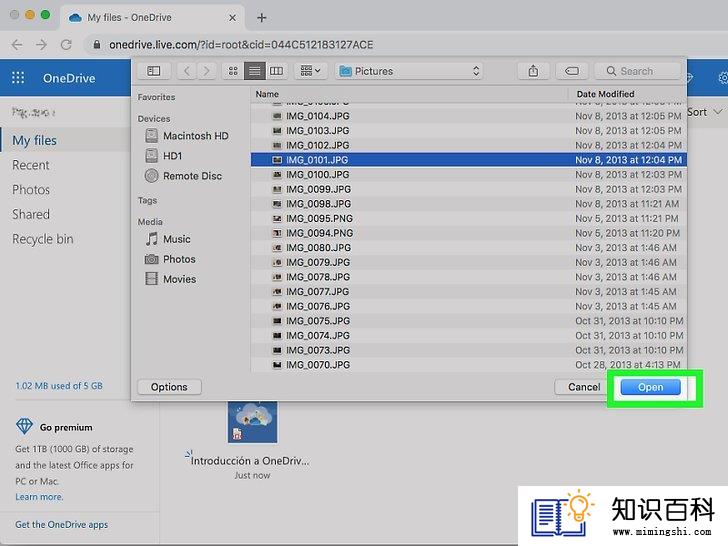Screen dimensions: 728x546
Task: Click Go premium in OneDrive sidebar
Action: [54, 427]
